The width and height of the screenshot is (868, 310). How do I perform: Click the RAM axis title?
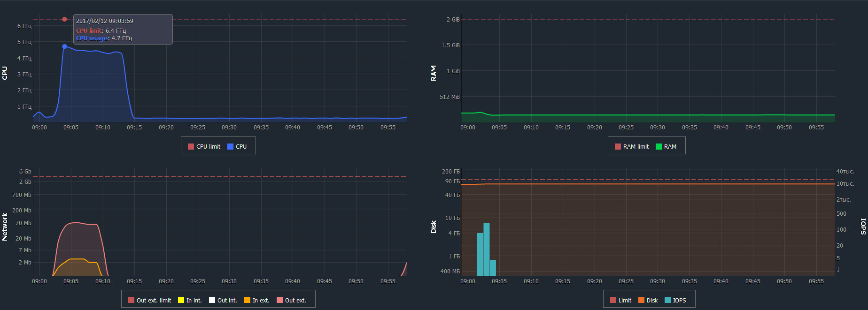click(x=433, y=73)
